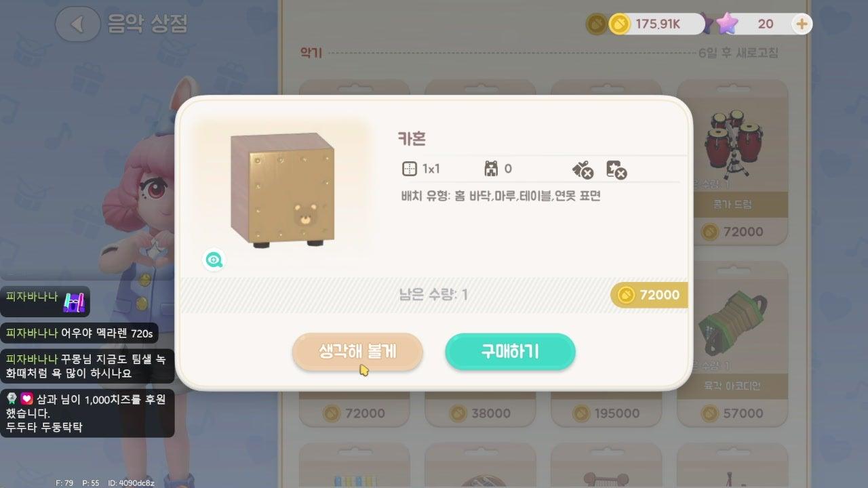Select the hexagonal accordion item thumbnail
Screen dimensions: 868x488
pos(733,324)
